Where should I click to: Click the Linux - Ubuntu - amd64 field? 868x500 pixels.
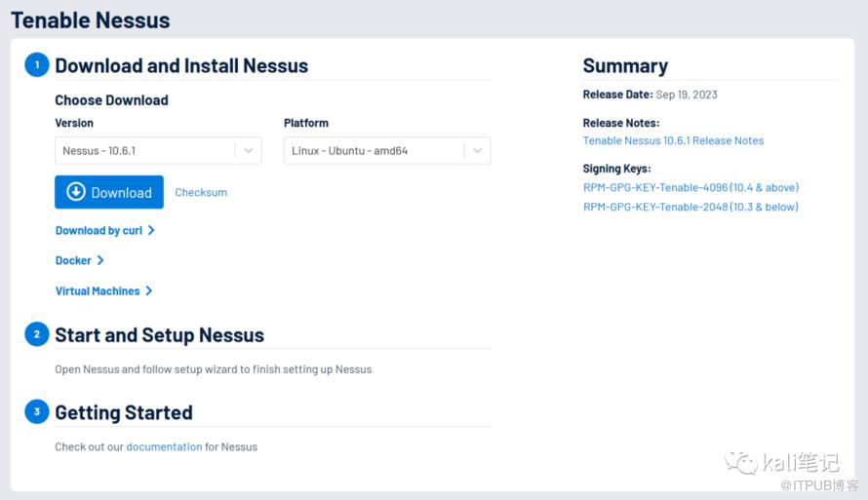pyautogui.click(x=373, y=151)
